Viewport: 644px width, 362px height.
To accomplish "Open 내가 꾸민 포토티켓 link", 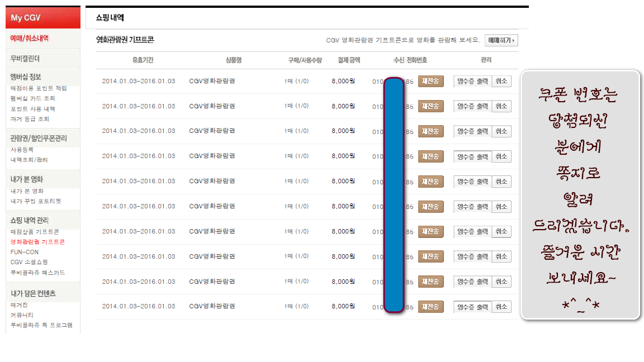I will [36, 201].
